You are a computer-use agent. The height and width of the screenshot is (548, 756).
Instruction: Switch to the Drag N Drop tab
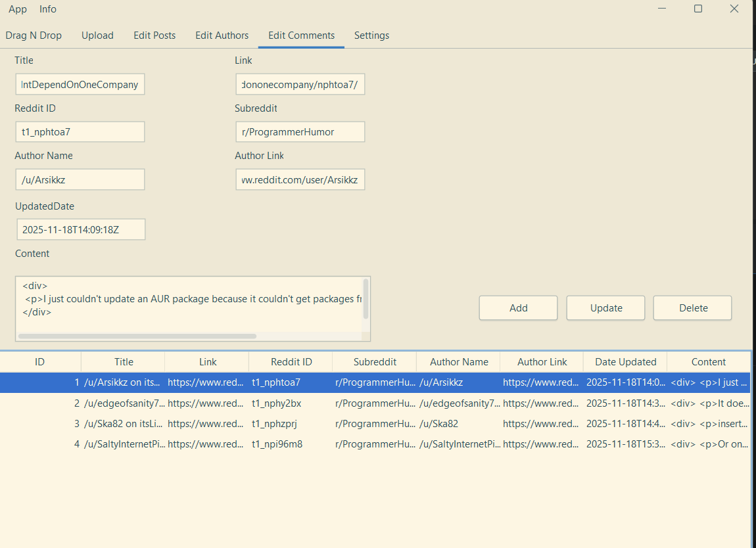tap(34, 35)
